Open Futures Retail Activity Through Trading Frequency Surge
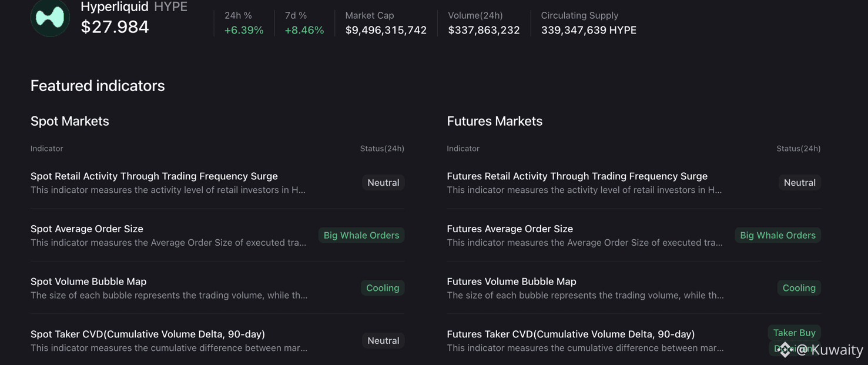868x365 pixels. click(x=577, y=176)
